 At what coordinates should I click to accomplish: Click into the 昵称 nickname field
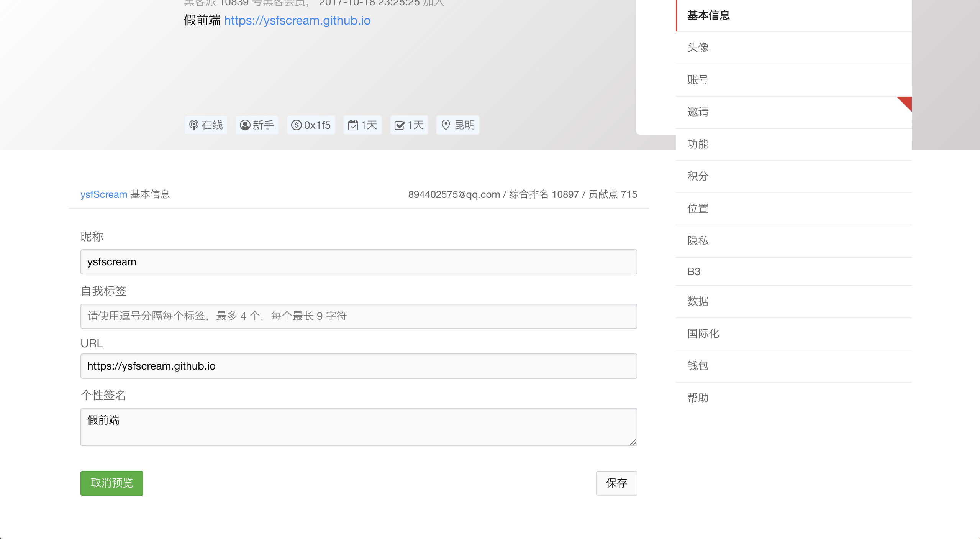[359, 262]
